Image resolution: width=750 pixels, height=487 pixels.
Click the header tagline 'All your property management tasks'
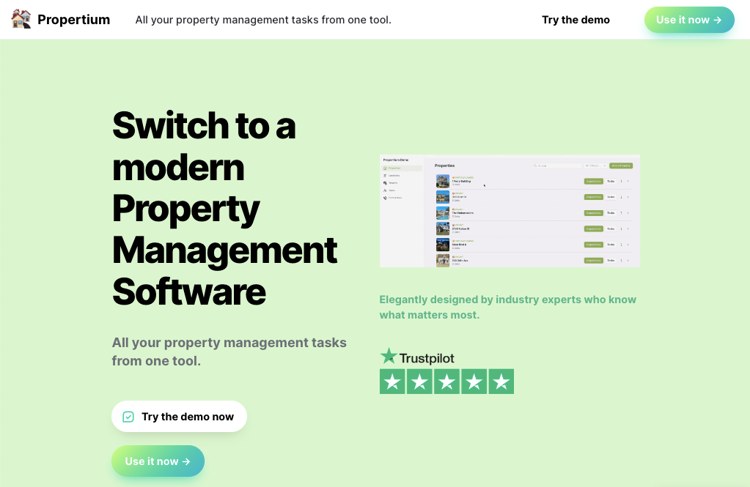tap(263, 20)
